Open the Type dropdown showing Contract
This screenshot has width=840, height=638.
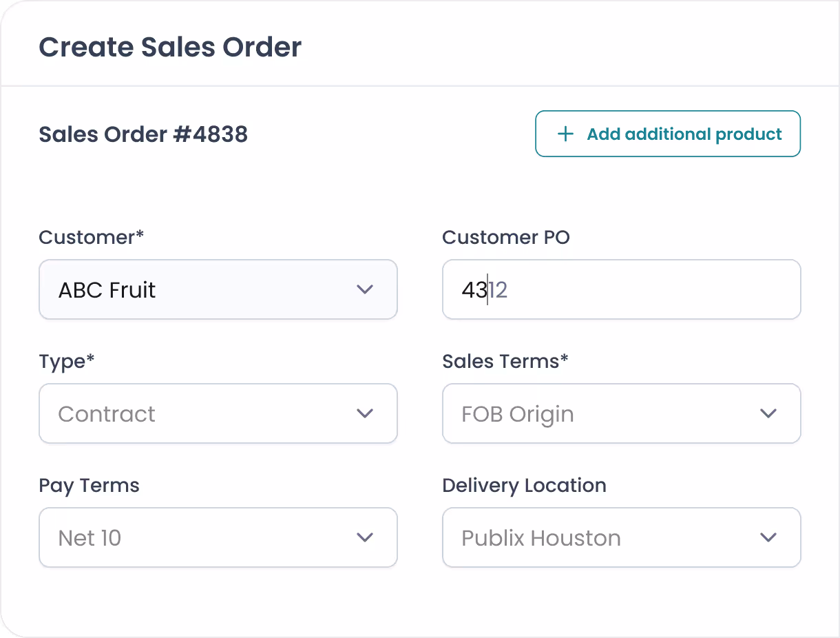(x=218, y=413)
